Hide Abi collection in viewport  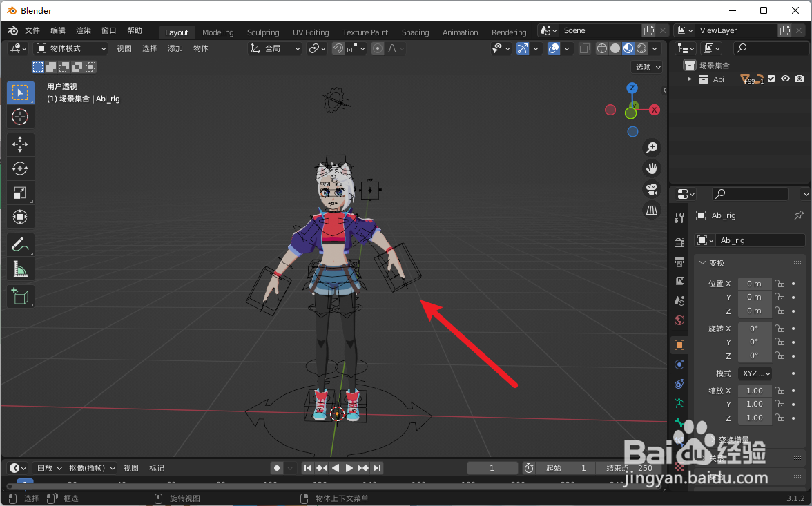(x=786, y=79)
